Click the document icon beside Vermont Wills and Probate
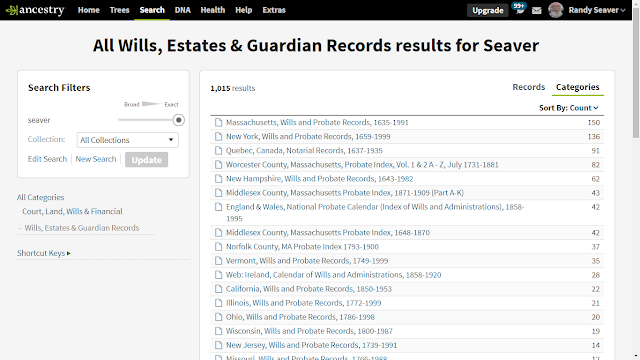Image resolution: width=640 pixels, height=360 pixels. tap(219, 261)
